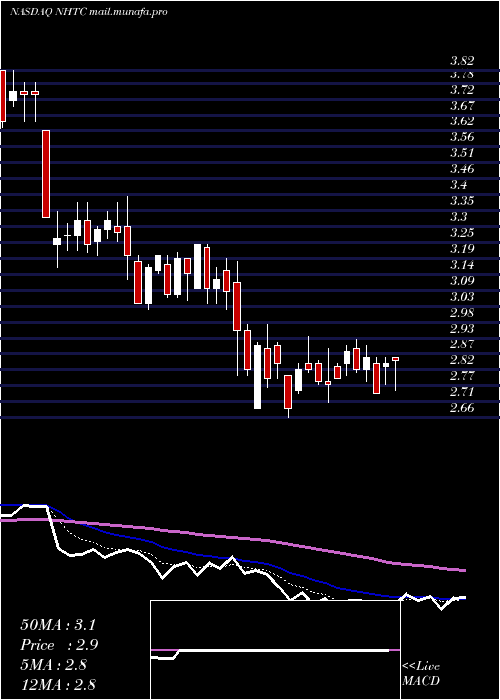Click the 3.4 price axis label
Image resolution: width=500 pixels, height=700 pixels.
pyautogui.click(x=458, y=185)
